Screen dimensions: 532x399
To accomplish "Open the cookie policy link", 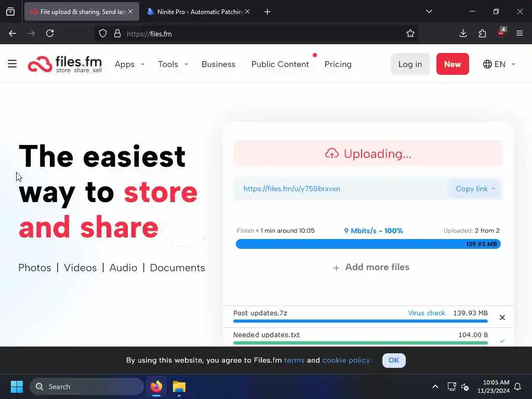I will [347, 361].
